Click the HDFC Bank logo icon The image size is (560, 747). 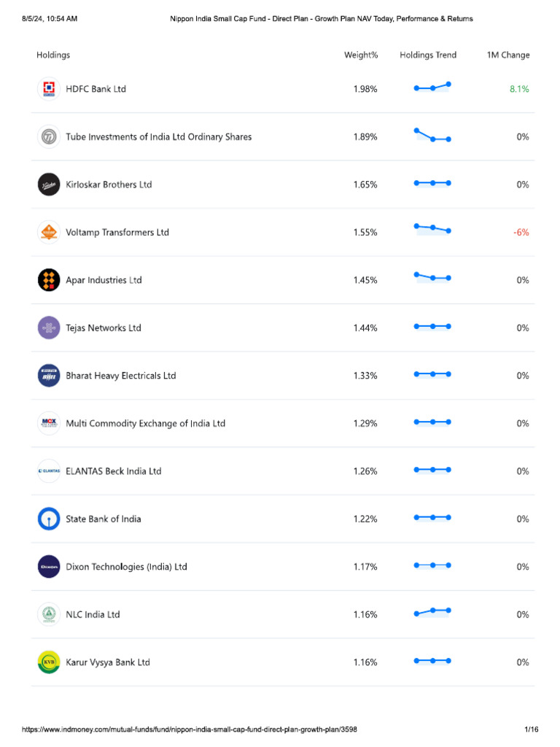click(x=49, y=89)
